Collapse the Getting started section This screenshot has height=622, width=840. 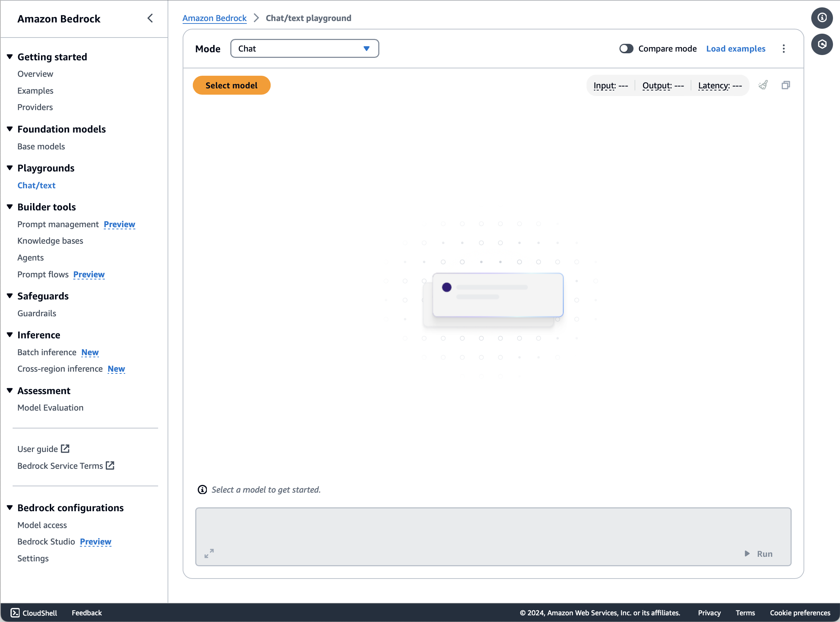tap(10, 57)
